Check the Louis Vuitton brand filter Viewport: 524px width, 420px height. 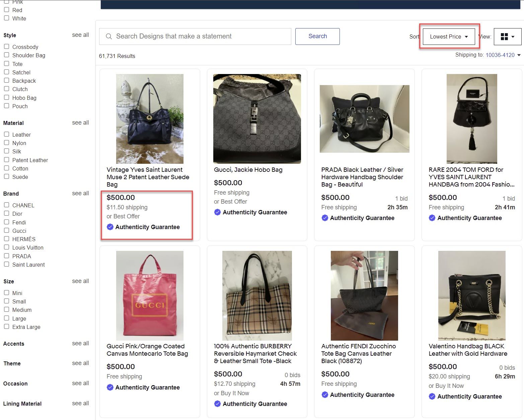click(x=6, y=247)
